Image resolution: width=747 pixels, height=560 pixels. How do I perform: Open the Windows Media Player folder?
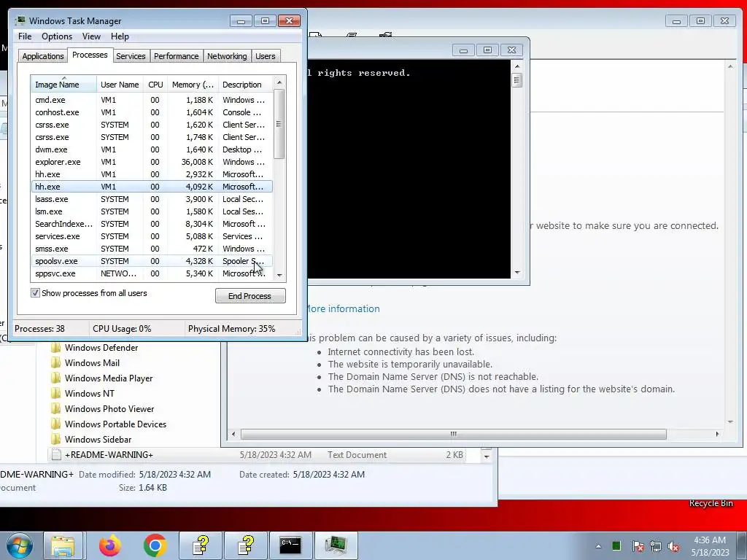[109, 378]
